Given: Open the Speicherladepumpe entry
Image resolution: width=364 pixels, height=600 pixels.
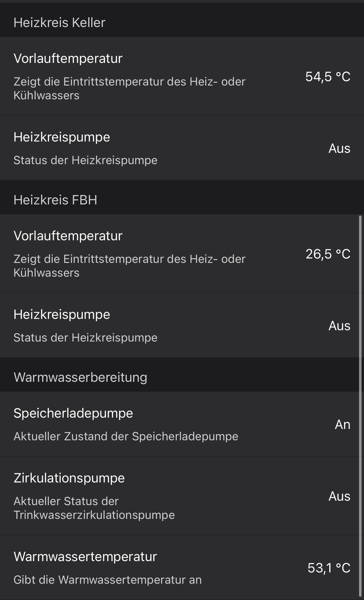Looking at the screenshot, I should (73, 413).
